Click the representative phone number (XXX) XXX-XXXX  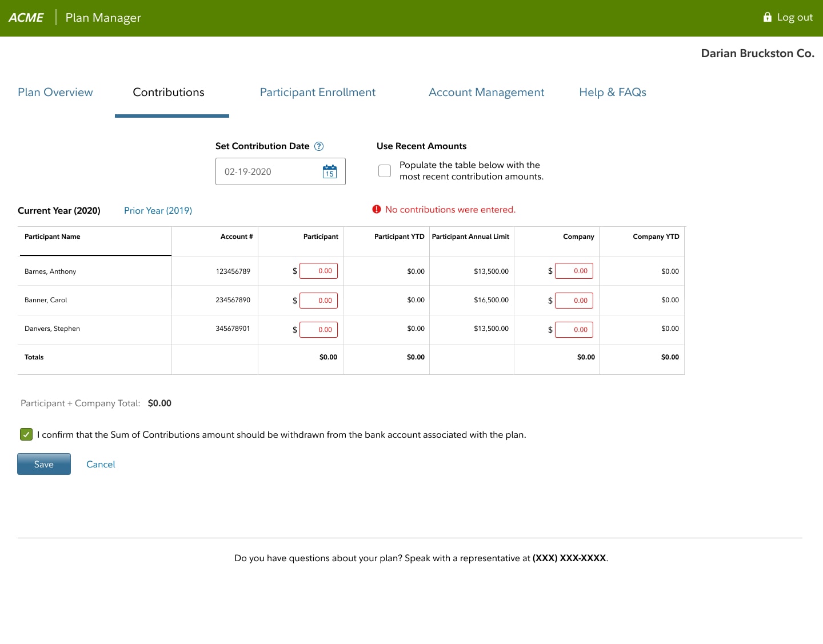coord(569,558)
